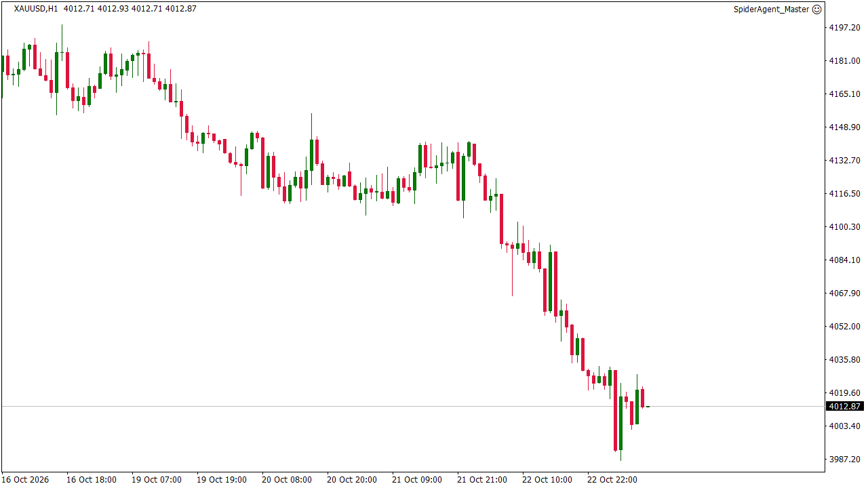Click the 4035.80 price axis label

click(844, 360)
